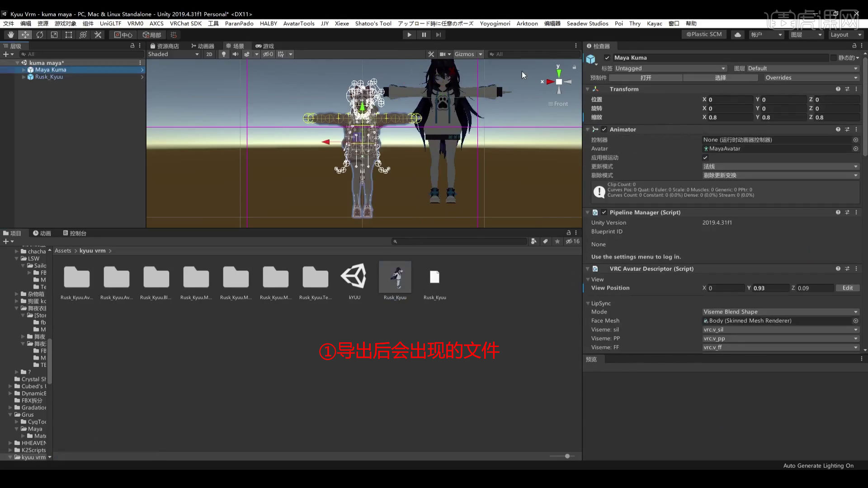Click the Edit button for View Position

pos(848,288)
